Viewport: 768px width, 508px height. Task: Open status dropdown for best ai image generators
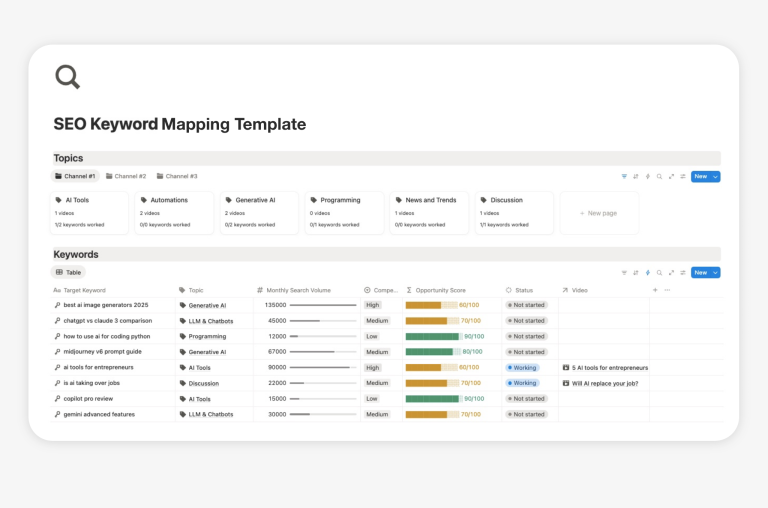pos(526,305)
